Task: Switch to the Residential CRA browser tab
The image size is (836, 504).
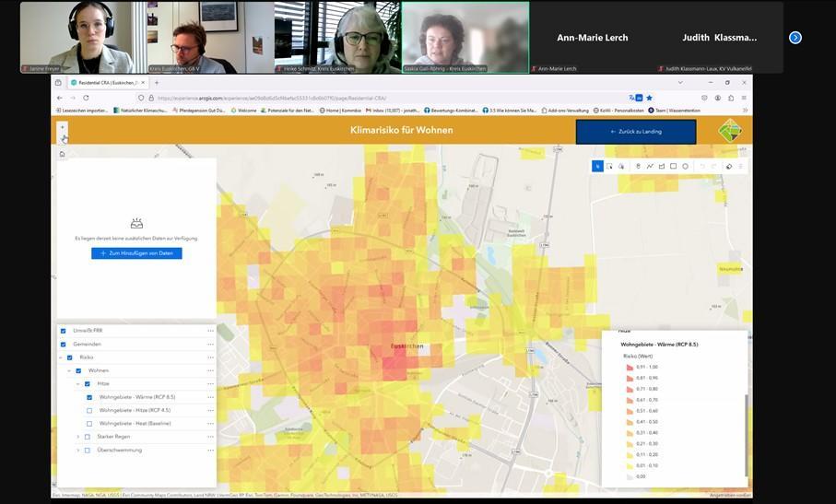Action: coord(103,83)
